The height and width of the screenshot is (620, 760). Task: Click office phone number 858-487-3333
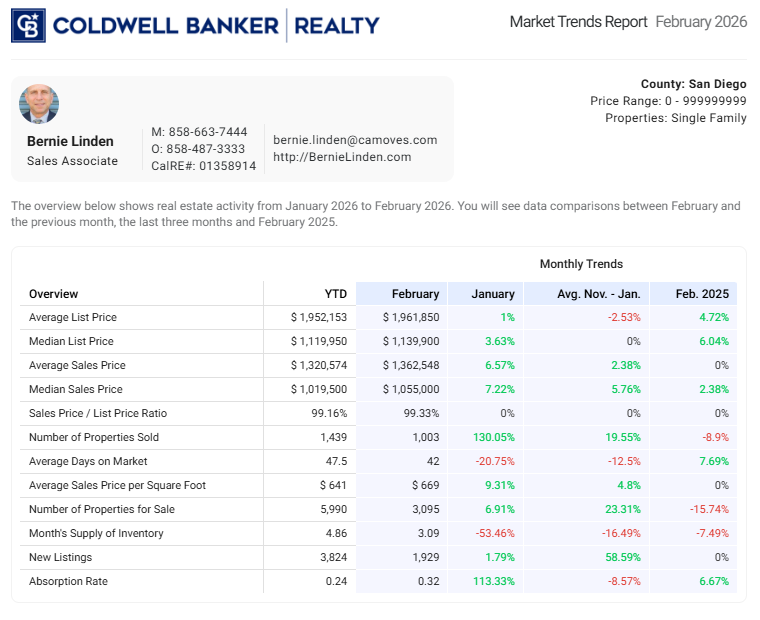208,149
